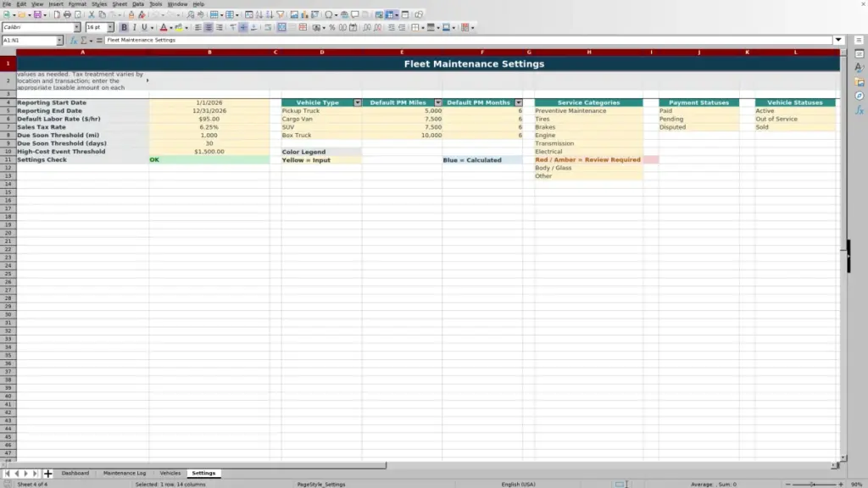Click Merge and Center Cells icon
The width and height of the screenshot is (868, 488).
coord(281,27)
